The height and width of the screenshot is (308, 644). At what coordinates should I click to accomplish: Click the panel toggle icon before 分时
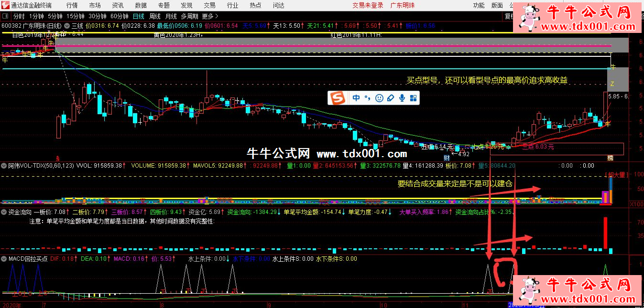click(x=6, y=16)
